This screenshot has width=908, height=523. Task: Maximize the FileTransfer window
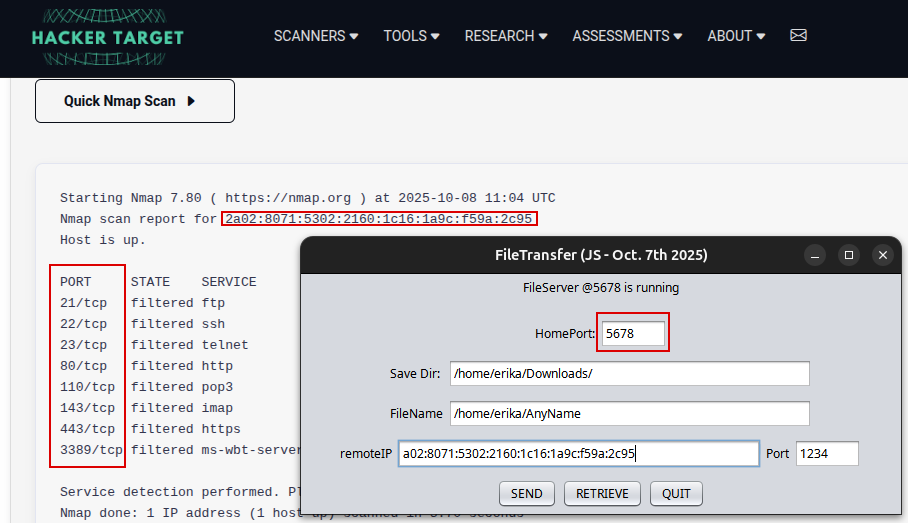coord(849,255)
